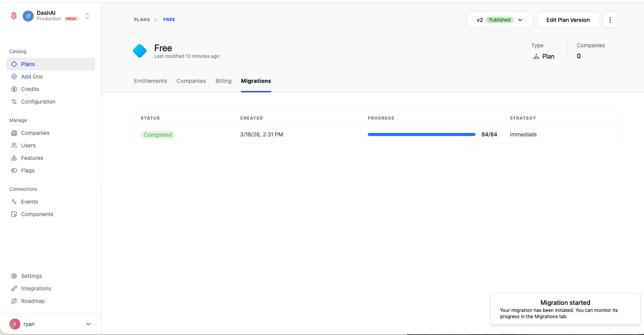Open the v2 Published version dropdown
The height and width of the screenshot is (335, 644).
click(x=500, y=20)
